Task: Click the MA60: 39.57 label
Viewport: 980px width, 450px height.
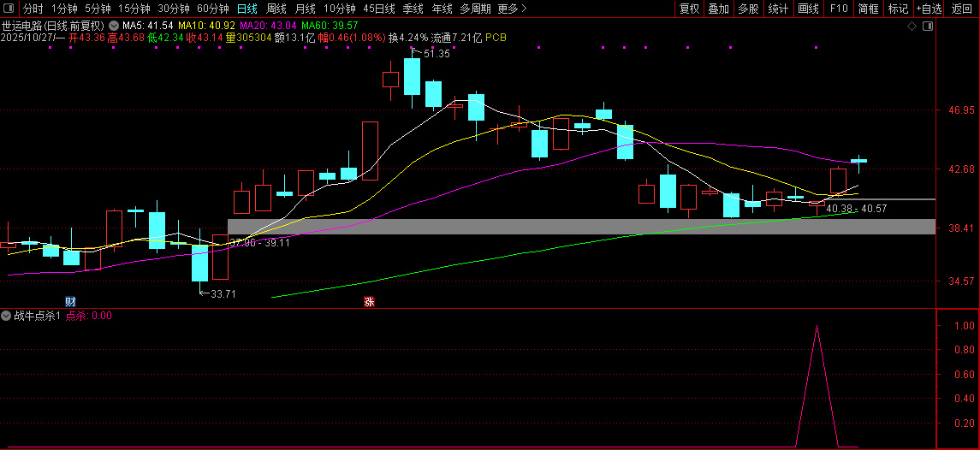Action: pos(330,27)
